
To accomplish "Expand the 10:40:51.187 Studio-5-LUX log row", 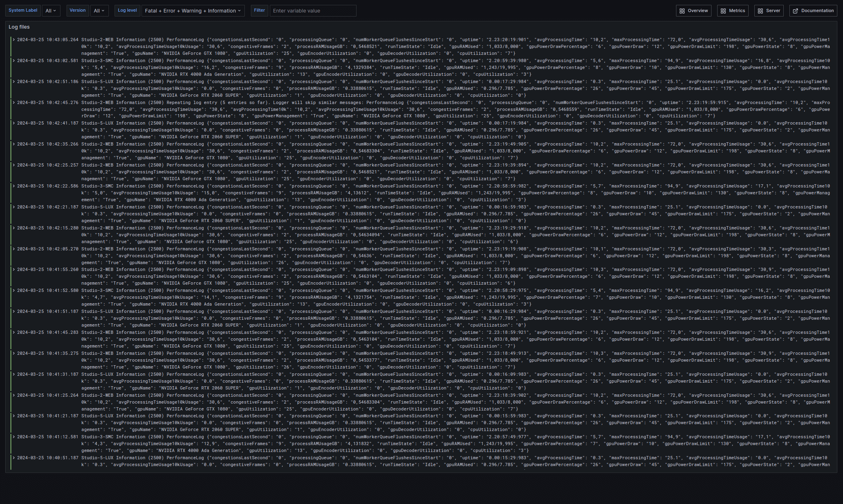I will (14, 458).
